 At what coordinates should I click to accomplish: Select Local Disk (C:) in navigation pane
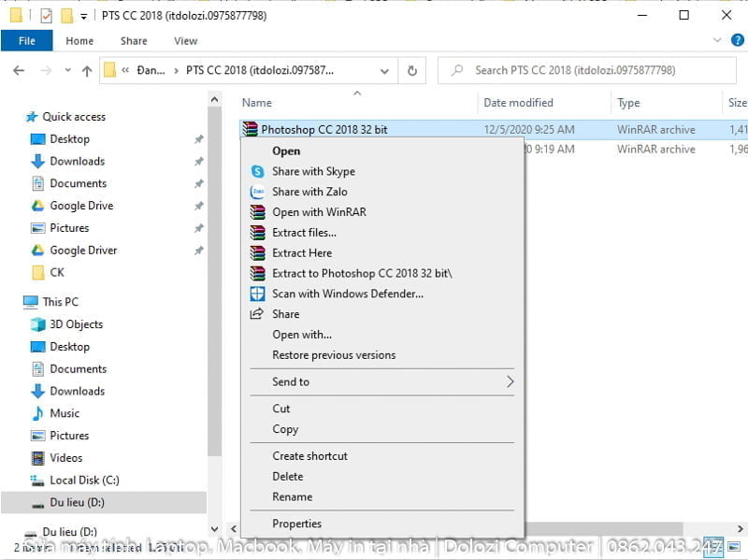point(84,481)
